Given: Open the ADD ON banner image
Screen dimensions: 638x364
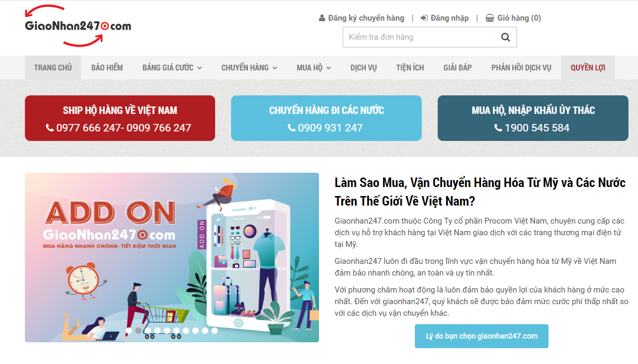Looking at the screenshot, I should tap(172, 258).
